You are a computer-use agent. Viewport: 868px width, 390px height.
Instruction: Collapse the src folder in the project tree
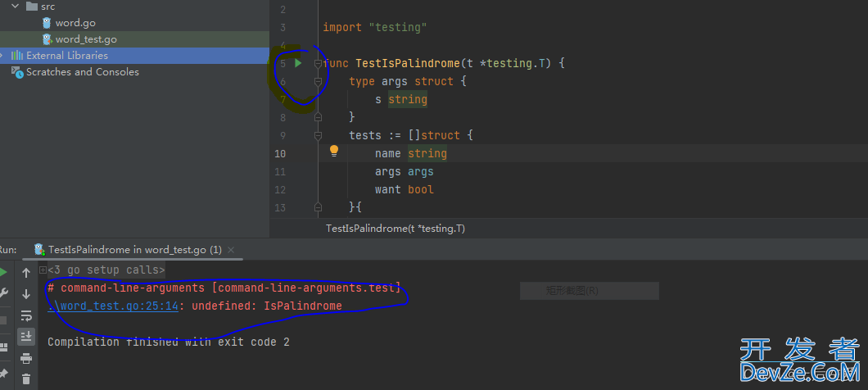coord(15,7)
